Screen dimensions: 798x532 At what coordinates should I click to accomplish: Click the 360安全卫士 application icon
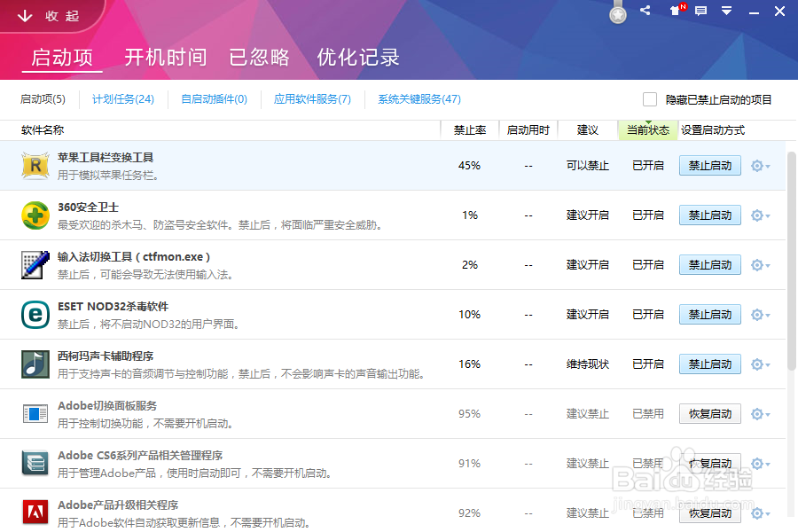(35, 215)
